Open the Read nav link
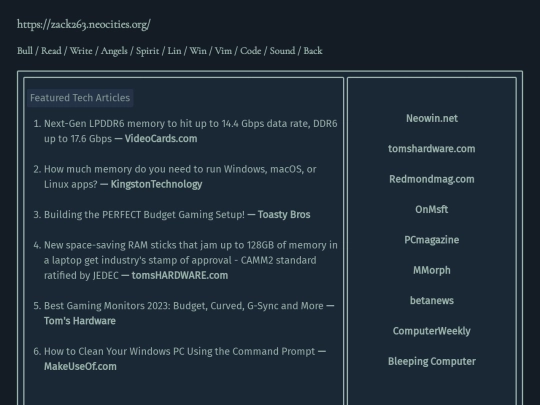The image size is (540, 405). point(51,51)
